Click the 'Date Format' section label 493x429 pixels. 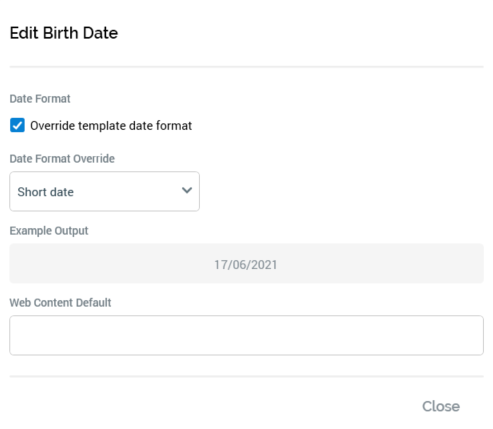[40, 99]
